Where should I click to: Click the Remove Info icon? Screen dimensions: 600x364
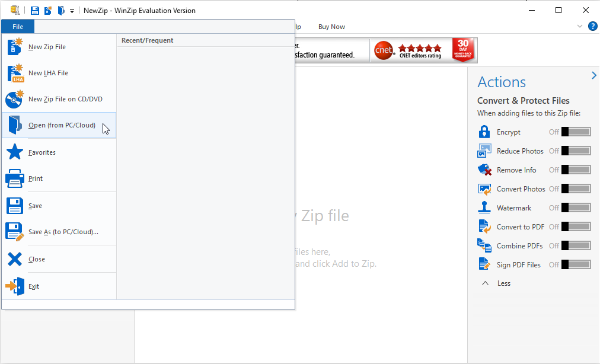pos(484,170)
